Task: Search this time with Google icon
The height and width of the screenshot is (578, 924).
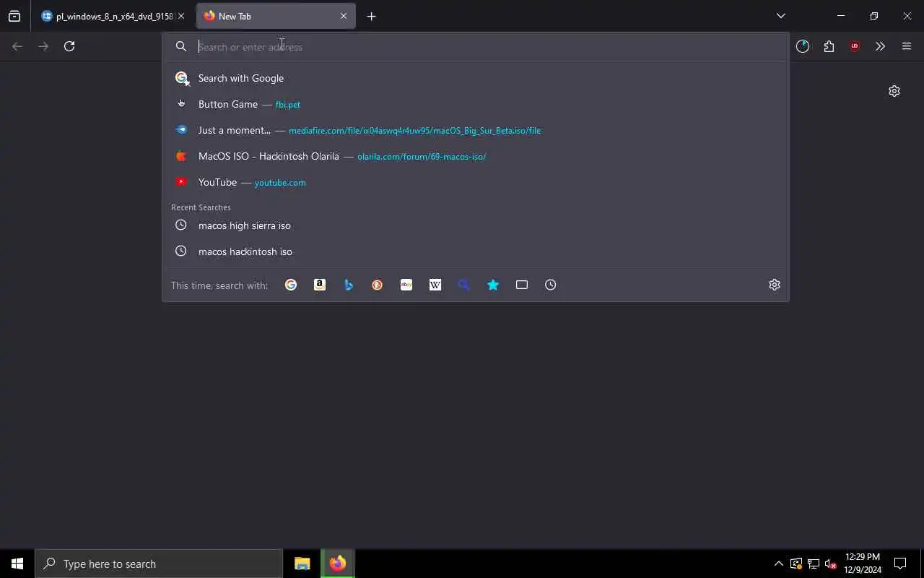Action: (x=291, y=285)
